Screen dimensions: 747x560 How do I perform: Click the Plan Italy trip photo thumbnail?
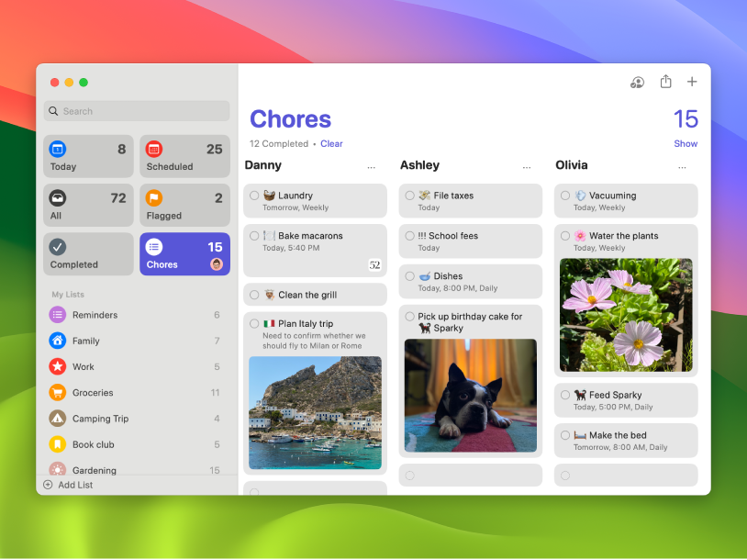[315, 412]
